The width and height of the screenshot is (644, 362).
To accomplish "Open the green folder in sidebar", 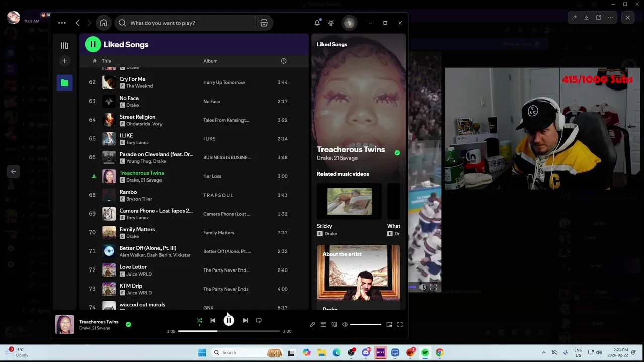I will point(64,83).
